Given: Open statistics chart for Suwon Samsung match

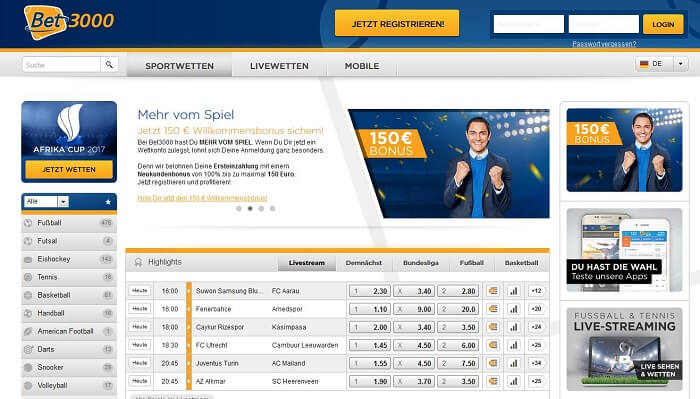Looking at the screenshot, I should click(x=514, y=291).
